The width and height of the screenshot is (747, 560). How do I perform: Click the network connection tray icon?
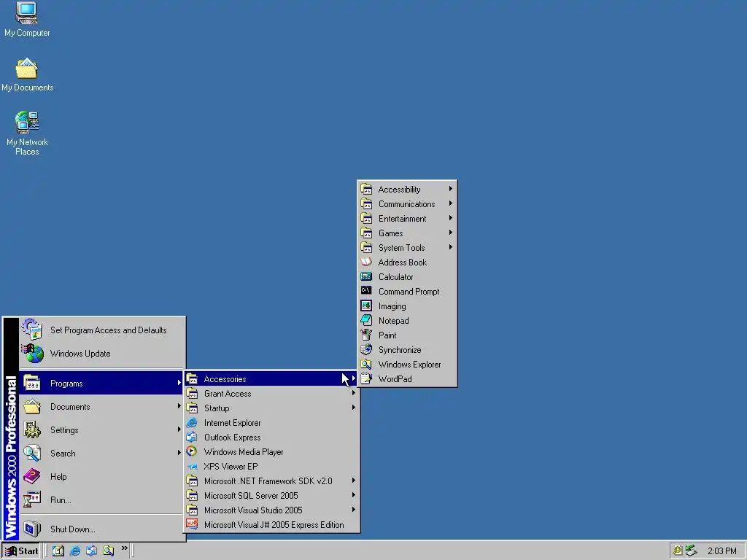point(692,551)
